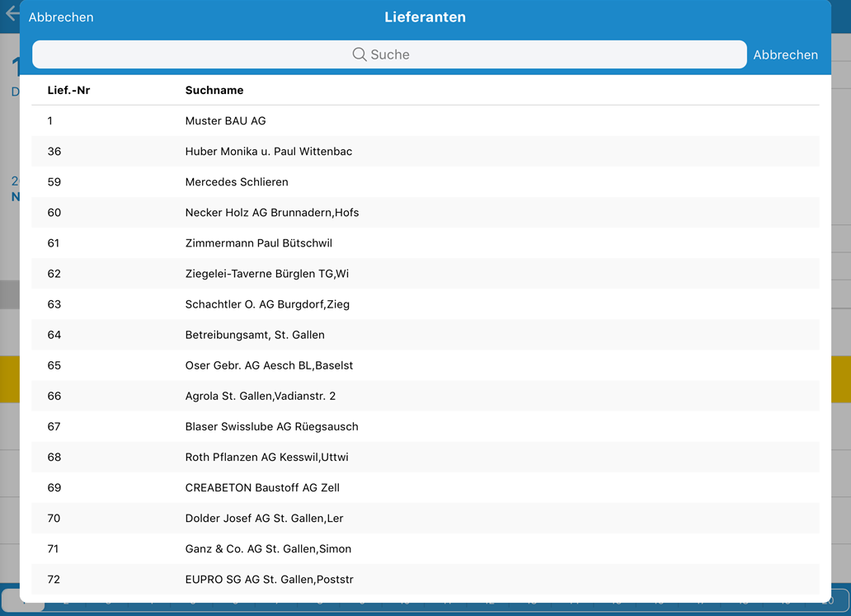Screen dimensions: 851x616
Task: Click supplier number 59
Action: click(x=54, y=181)
